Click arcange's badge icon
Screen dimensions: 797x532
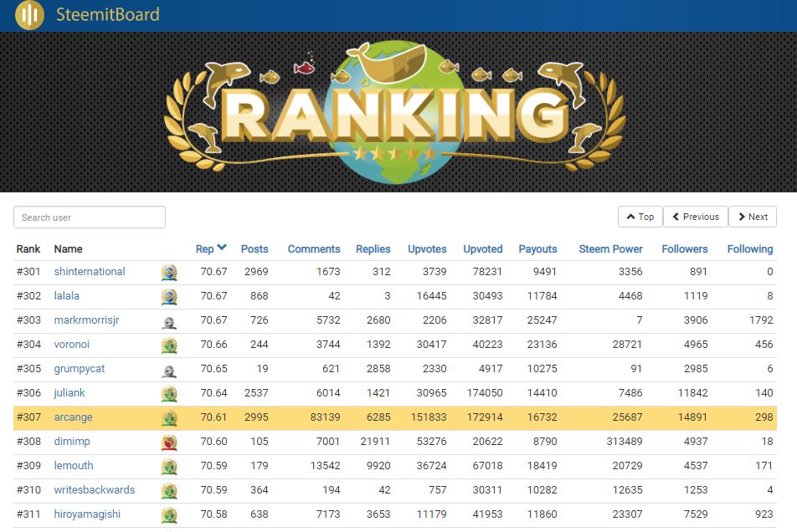coord(169,418)
